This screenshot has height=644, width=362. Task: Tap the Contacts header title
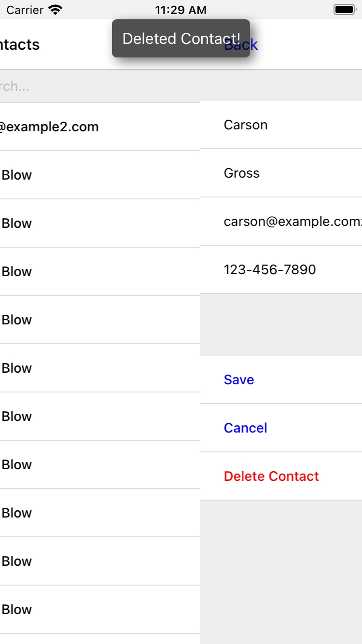[19, 45]
